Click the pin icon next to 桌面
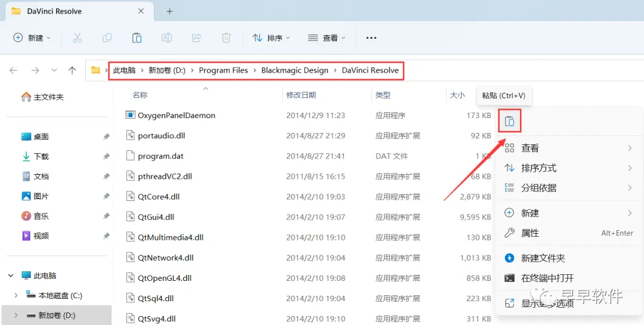 [106, 137]
